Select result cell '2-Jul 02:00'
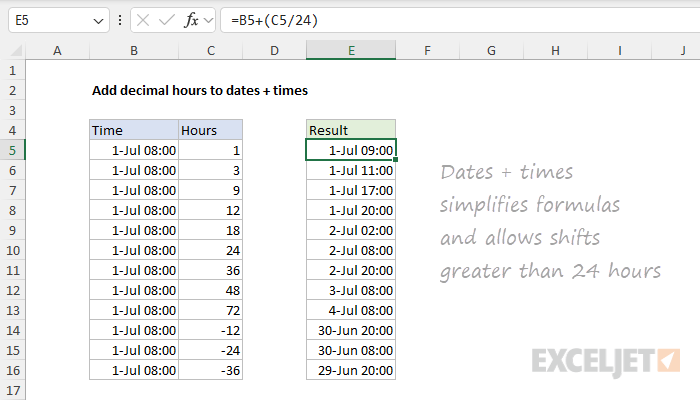700x400 pixels. (x=351, y=230)
